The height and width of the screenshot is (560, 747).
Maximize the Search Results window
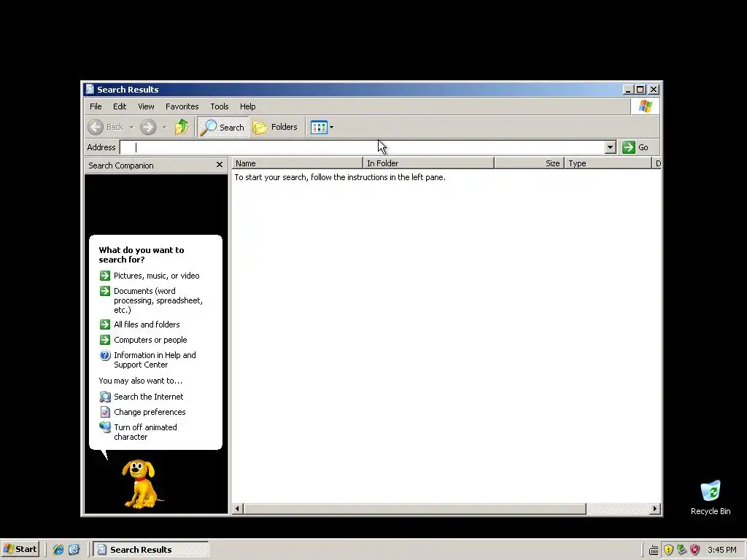pyautogui.click(x=640, y=90)
